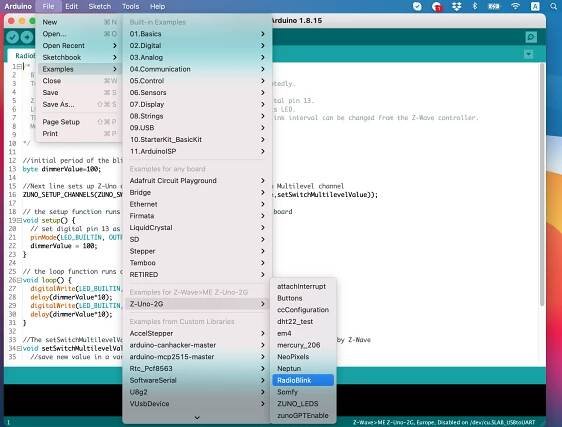Click the Upload arrow toolbar icon
This screenshot has height=427, width=562.
27,37
